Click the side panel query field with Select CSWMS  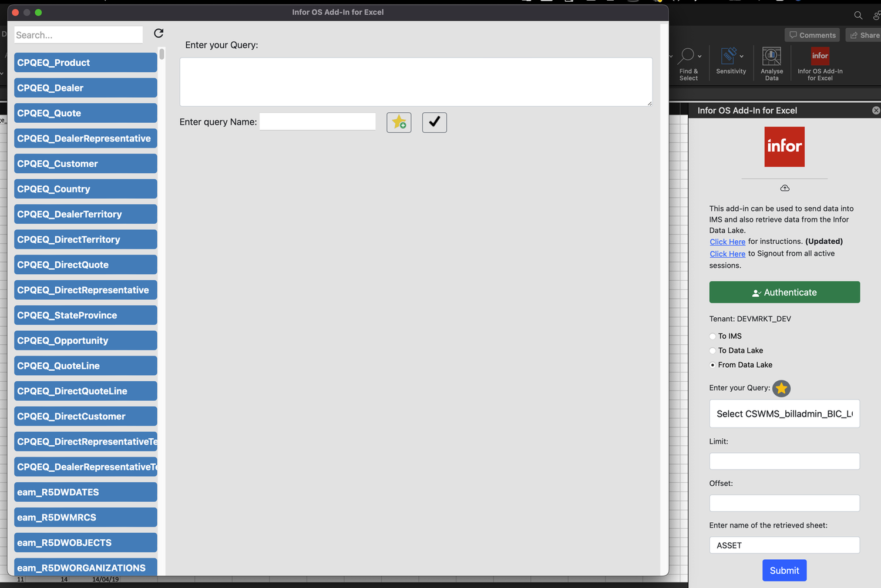click(785, 414)
